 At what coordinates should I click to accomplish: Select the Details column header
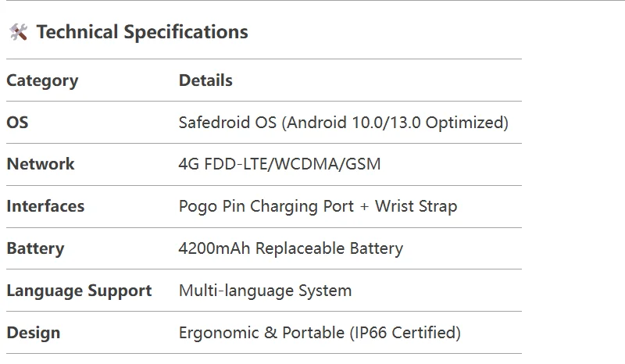(x=205, y=80)
